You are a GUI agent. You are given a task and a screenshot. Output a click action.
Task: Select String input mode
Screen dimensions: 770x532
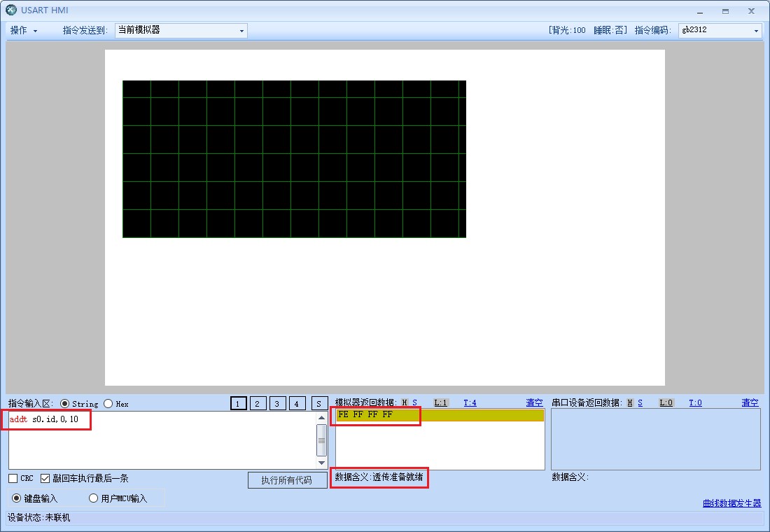pyautogui.click(x=65, y=404)
